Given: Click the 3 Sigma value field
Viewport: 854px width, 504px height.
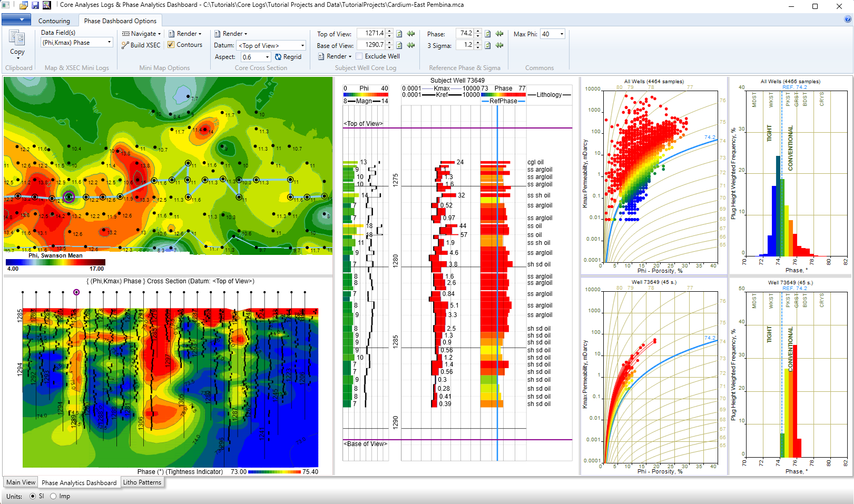Looking at the screenshot, I should pos(465,45).
